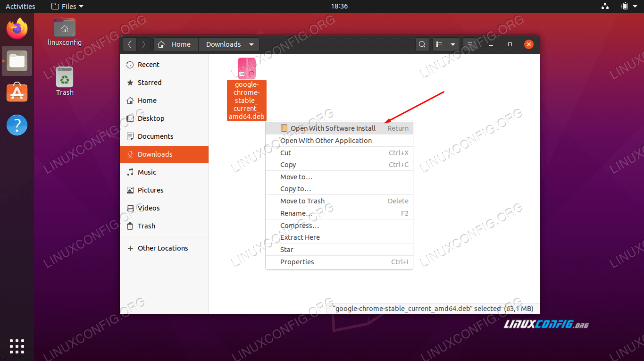
Task: Click the network icon in top bar
Action: (606, 6)
